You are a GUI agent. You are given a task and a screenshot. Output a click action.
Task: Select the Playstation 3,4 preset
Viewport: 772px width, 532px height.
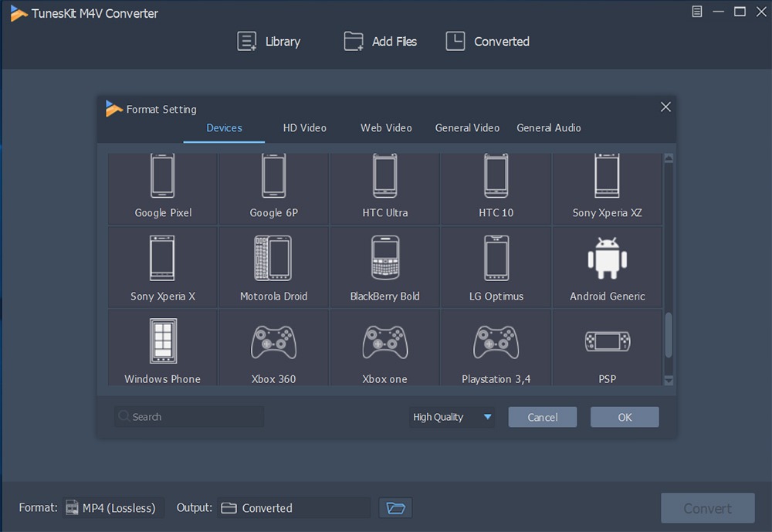coord(496,347)
